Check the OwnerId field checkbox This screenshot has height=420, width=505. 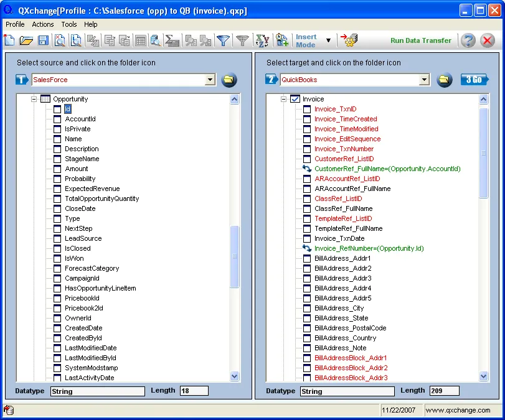[57, 319]
